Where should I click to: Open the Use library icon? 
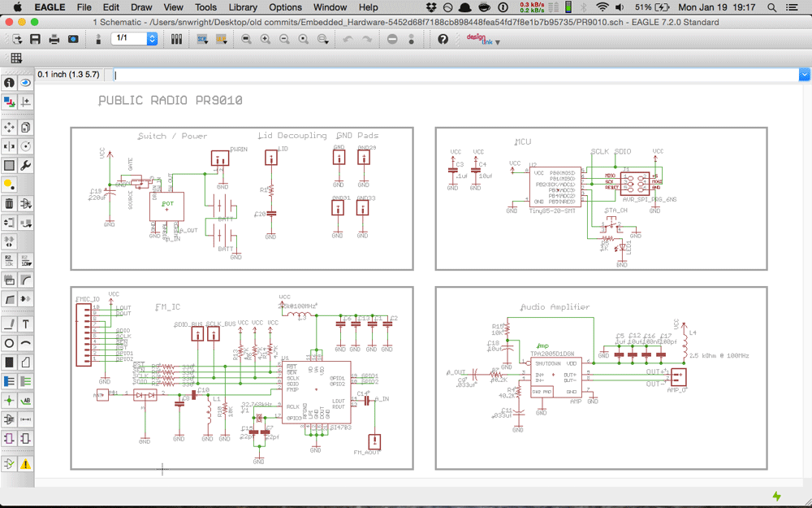point(176,39)
